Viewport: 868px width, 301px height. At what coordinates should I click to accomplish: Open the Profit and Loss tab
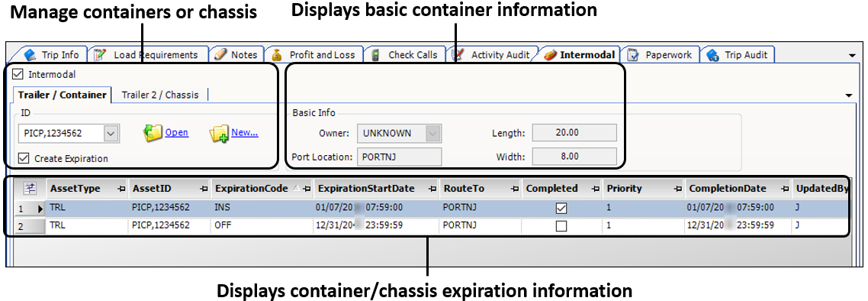point(314,55)
